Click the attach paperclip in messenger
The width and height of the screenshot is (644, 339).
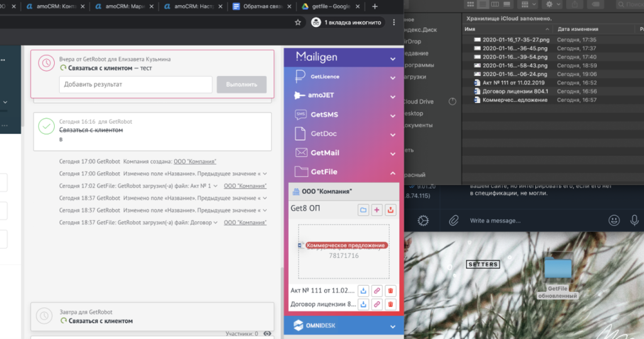click(453, 221)
